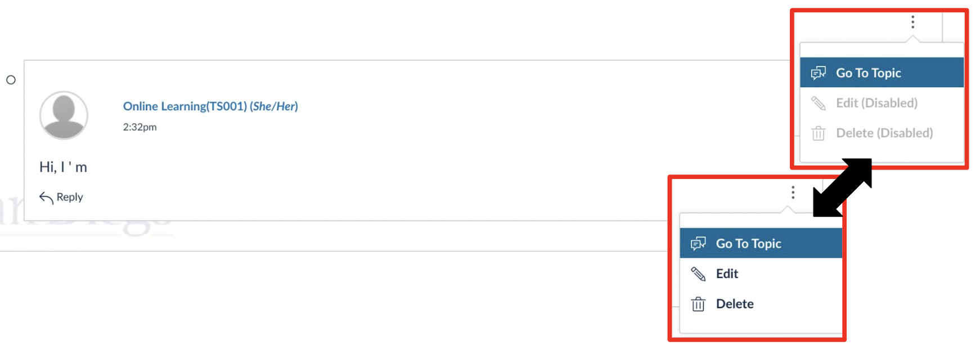The image size is (980, 349).
Task: Open the user avatar profile picture
Action: click(64, 115)
